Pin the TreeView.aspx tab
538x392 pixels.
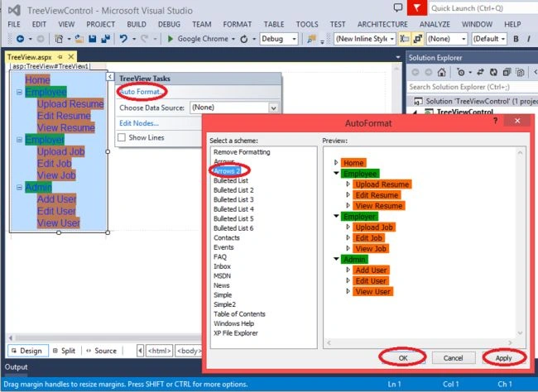pyautogui.click(x=60, y=57)
